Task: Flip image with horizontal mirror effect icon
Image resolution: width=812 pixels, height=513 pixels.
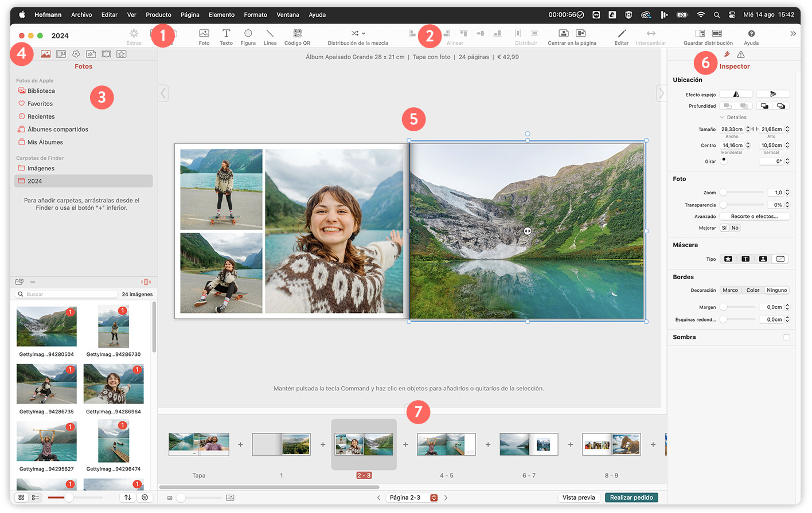Action: tap(736, 94)
